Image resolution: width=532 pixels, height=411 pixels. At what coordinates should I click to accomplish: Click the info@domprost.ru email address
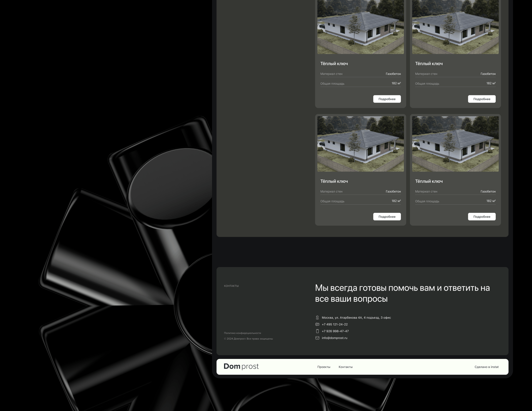334,338
